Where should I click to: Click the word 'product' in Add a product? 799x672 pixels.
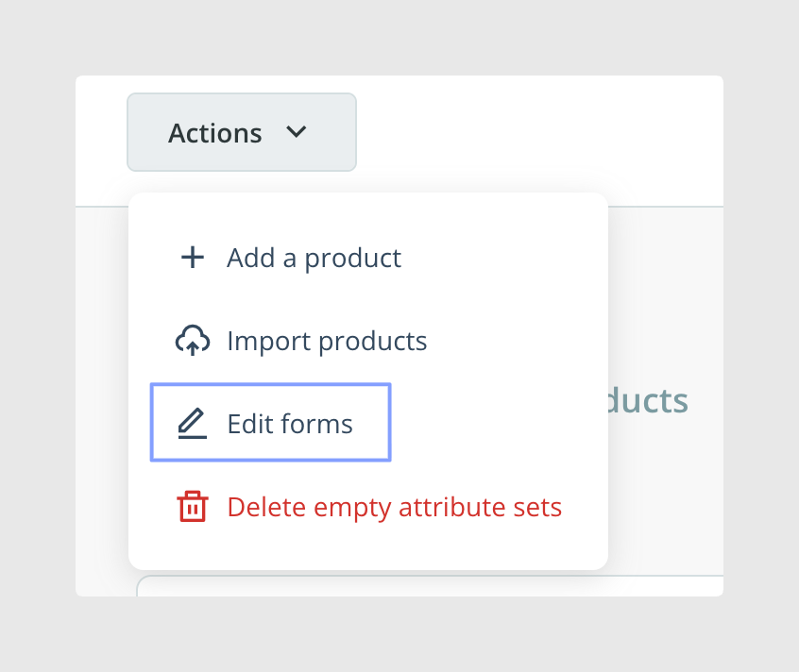pyautogui.click(x=352, y=259)
